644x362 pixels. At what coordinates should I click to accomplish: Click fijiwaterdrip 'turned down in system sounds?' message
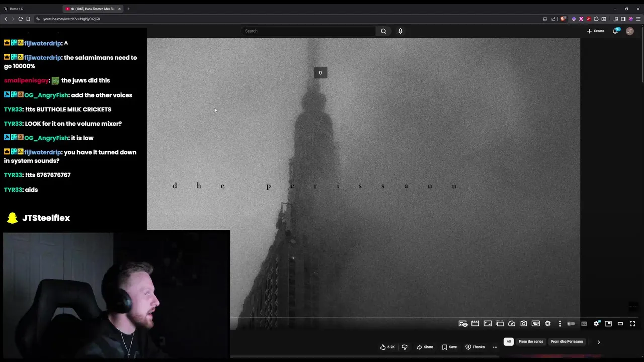(70, 156)
